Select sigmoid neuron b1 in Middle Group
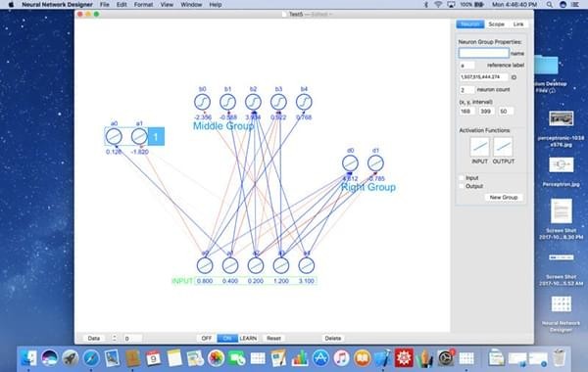 228,102
